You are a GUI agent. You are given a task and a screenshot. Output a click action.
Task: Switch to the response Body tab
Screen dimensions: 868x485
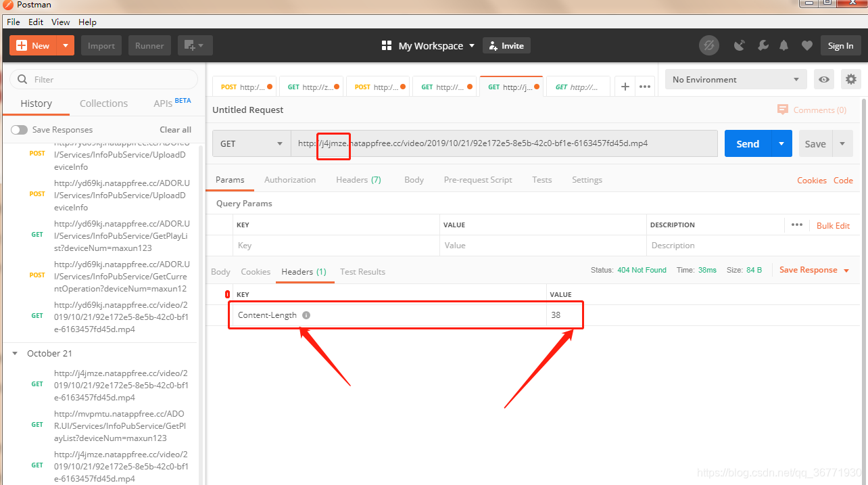tap(220, 271)
